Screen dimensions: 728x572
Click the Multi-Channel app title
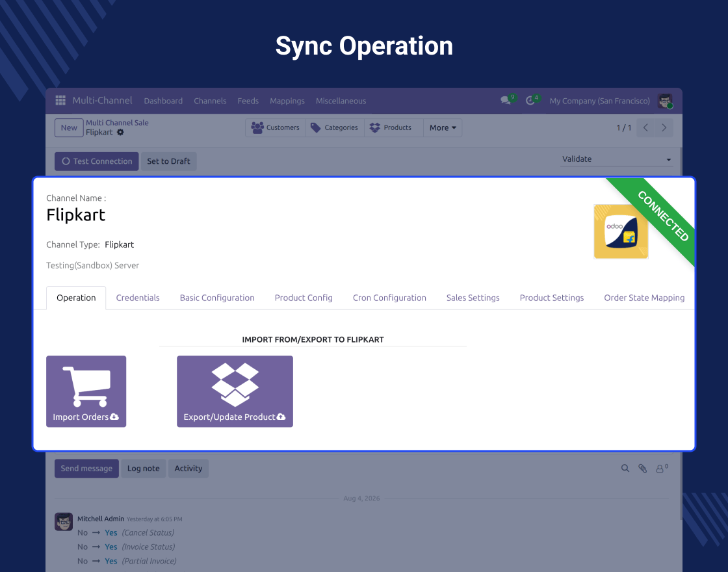click(102, 100)
